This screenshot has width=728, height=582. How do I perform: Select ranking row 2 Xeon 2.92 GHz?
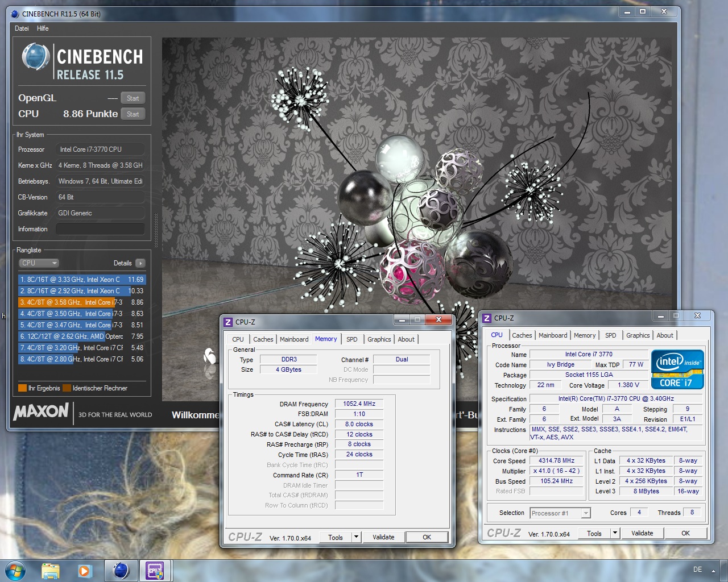82,291
